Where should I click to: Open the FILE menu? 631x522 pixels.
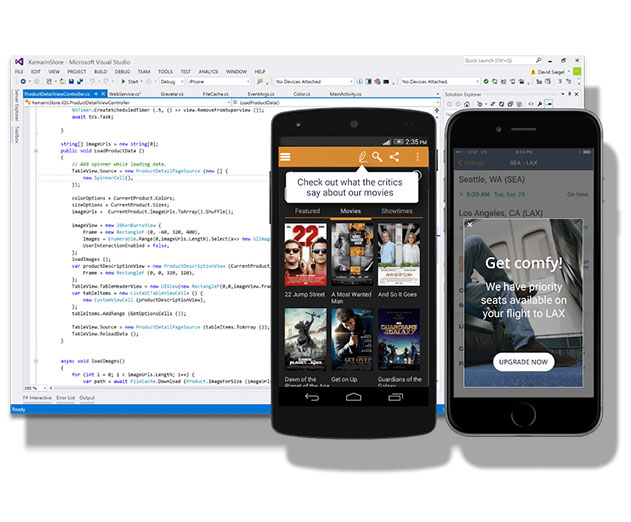tap(19, 72)
